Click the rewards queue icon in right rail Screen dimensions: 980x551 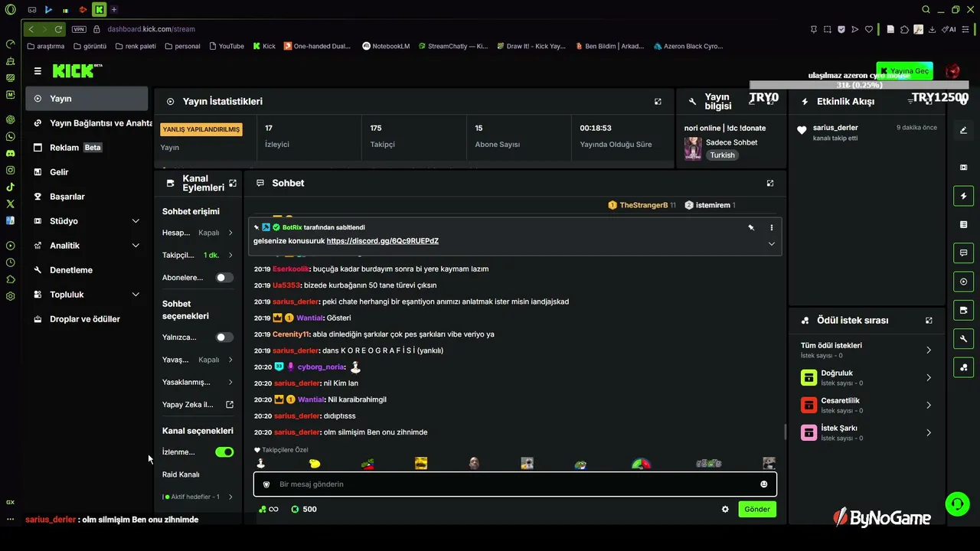964,367
